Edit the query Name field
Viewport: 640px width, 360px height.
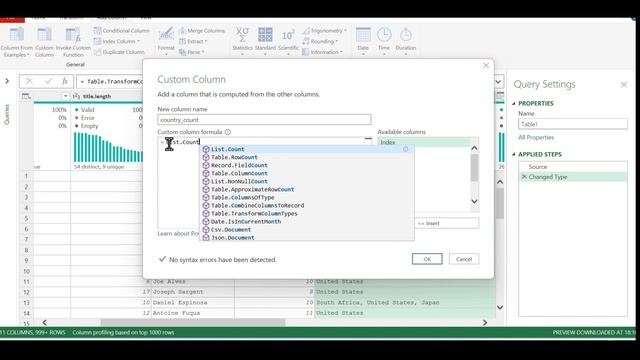coord(573,124)
